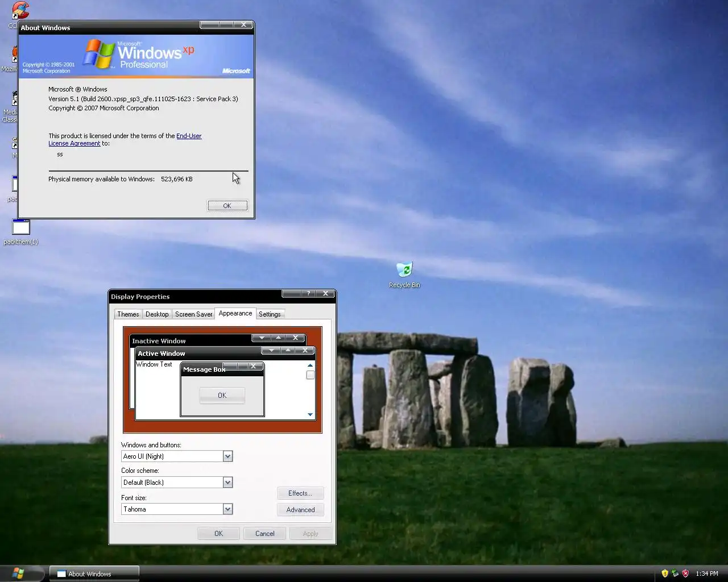Image resolution: width=728 pixels, height=582 pixels.
Task: Click the red shield alert tray icon
Action: click(685, 573)
